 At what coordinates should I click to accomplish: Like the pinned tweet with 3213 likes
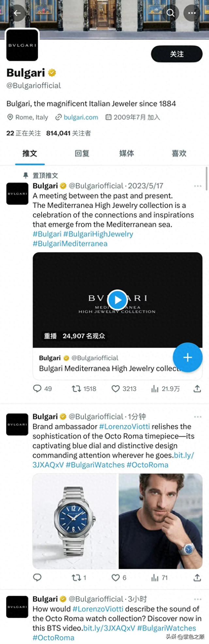tap(116, 388)
